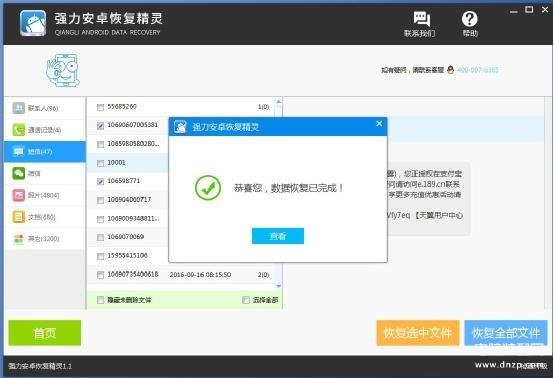554x378 pixels.
Task: Click the colorful others category icon
Action: click(x=19, y=239)
